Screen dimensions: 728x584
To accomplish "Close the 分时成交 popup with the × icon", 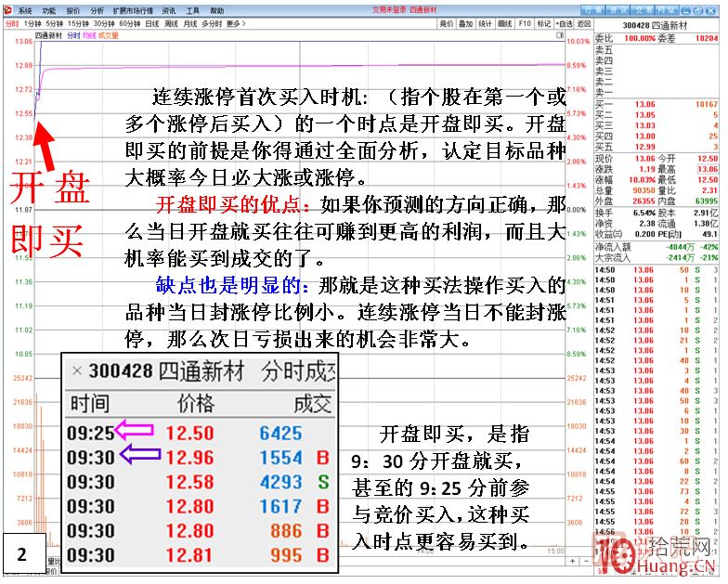I will 77,371.
